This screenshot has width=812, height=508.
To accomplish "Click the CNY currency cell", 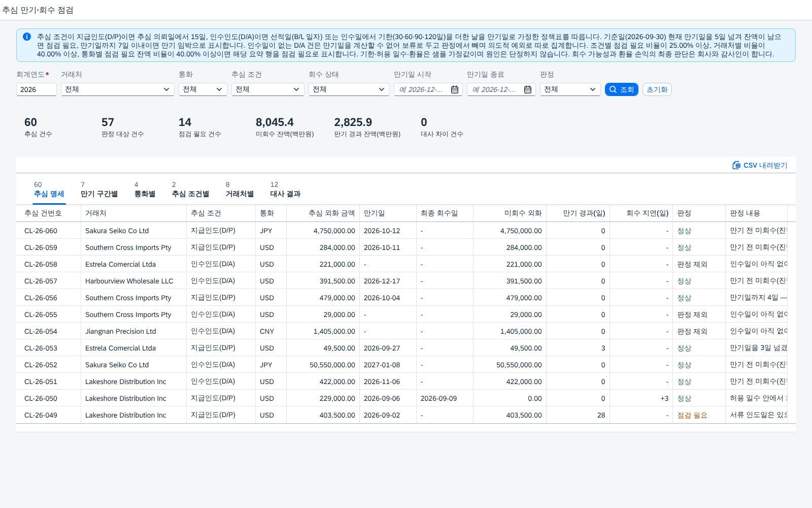I will click(267, 331).
